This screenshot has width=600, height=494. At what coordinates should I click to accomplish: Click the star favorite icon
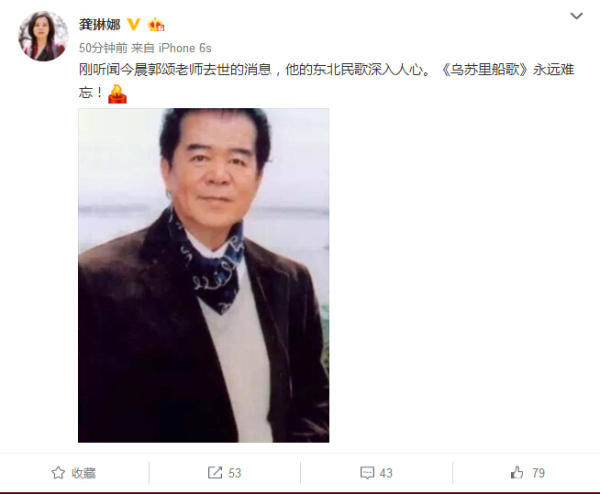pos(58,473)
